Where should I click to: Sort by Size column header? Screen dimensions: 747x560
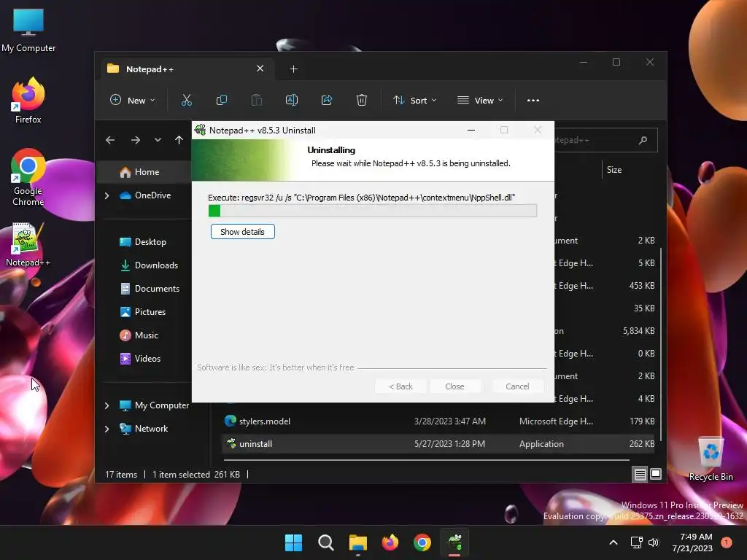click(x=614, y=170)
